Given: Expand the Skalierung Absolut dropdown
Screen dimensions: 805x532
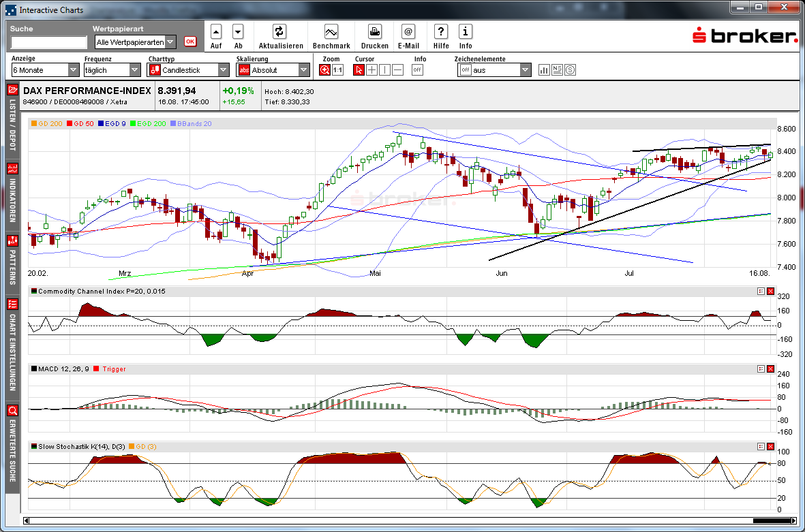Looking at the screenshot, I should click(x=304, y=69).
